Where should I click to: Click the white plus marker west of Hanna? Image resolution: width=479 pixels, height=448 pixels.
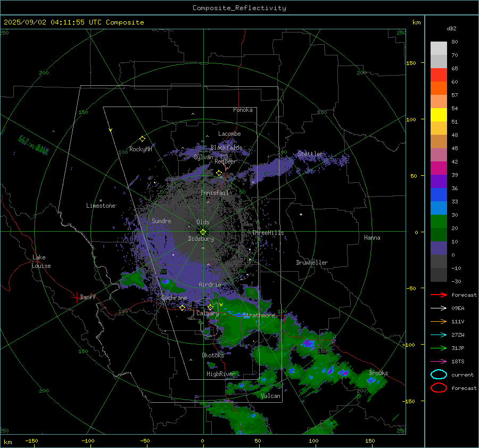301,214
